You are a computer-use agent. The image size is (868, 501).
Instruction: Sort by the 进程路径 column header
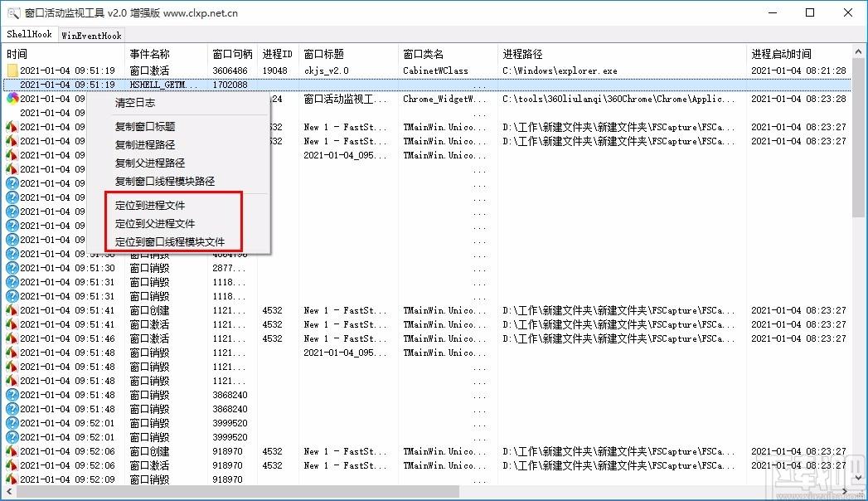coord(623,54)
